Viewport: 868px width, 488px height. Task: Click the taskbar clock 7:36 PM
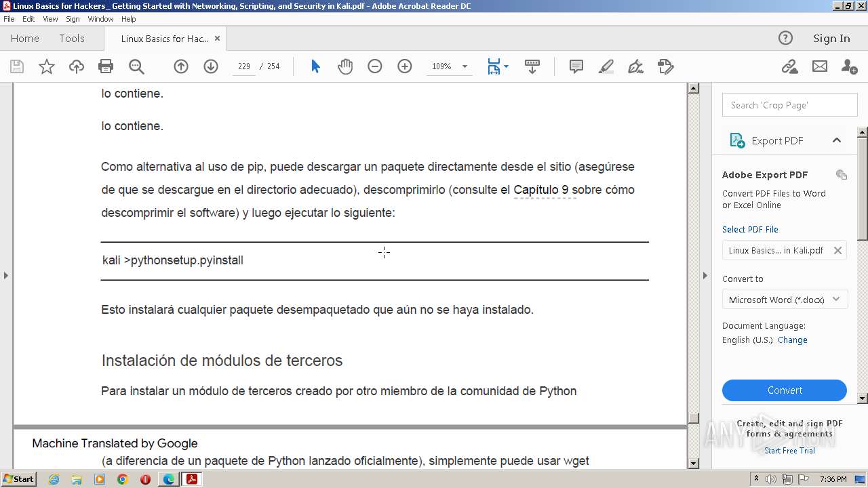(833, 479)
